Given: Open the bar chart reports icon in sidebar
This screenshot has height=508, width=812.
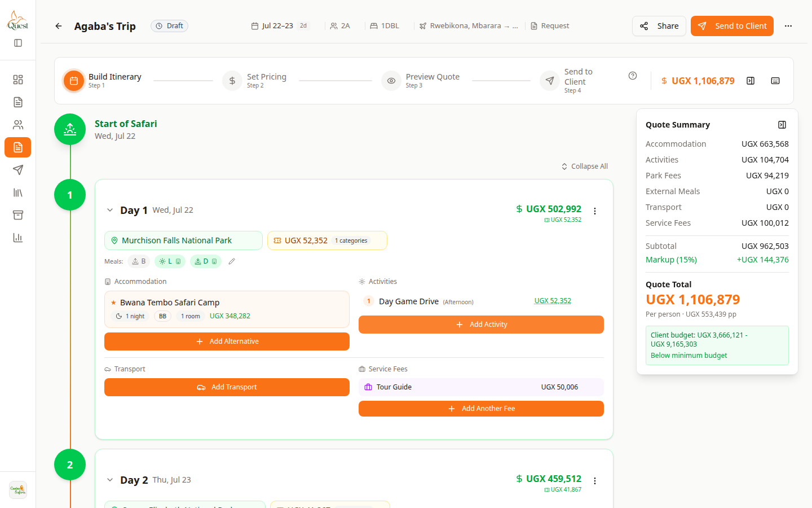Looking at the screenshot, I should click(18, 238).
